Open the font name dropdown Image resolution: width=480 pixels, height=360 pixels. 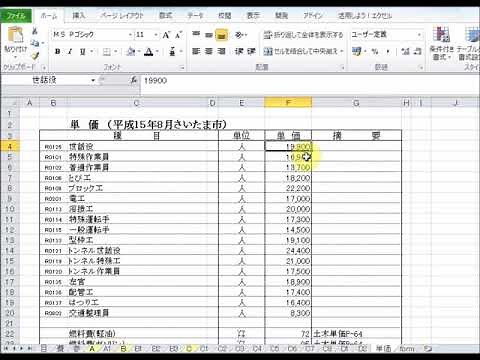click(x=130, y=35)
